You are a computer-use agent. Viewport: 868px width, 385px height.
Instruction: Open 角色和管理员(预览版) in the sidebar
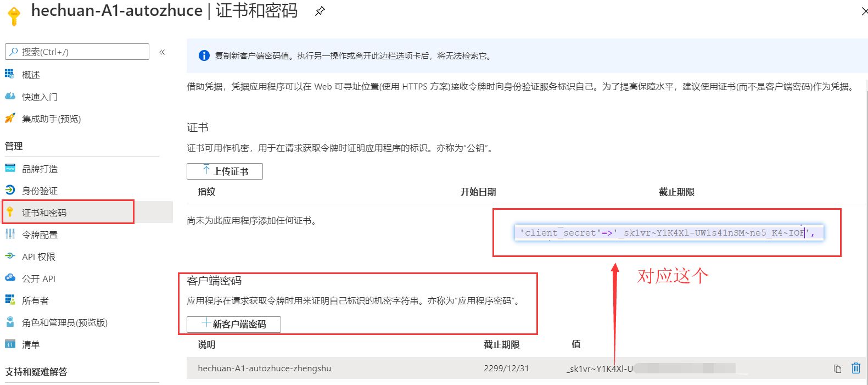(65, 322)
